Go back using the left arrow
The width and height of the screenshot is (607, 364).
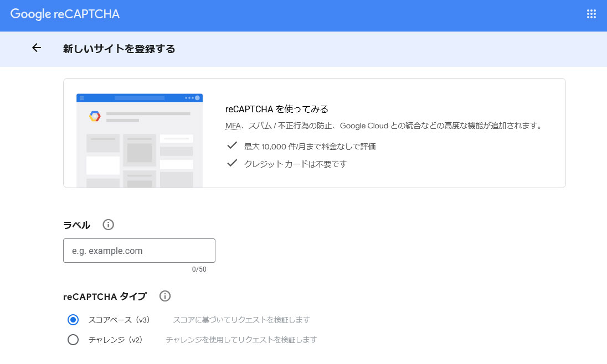[x=37, y=48]
